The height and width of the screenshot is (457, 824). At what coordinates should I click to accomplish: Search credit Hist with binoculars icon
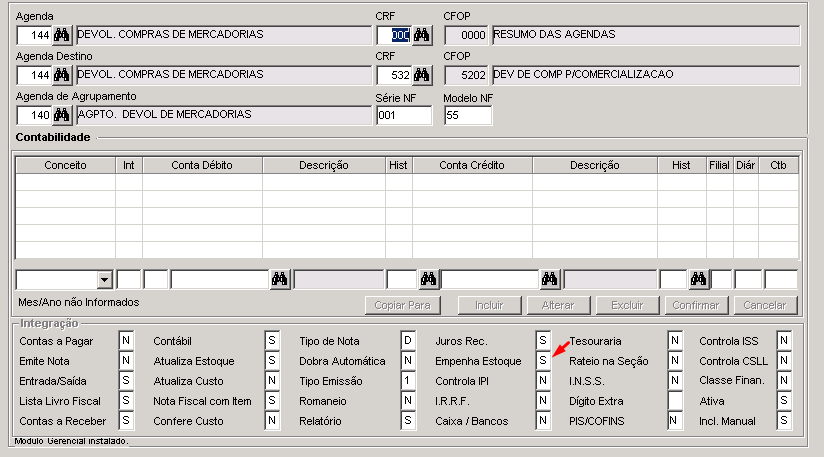[x=698, y=279]
